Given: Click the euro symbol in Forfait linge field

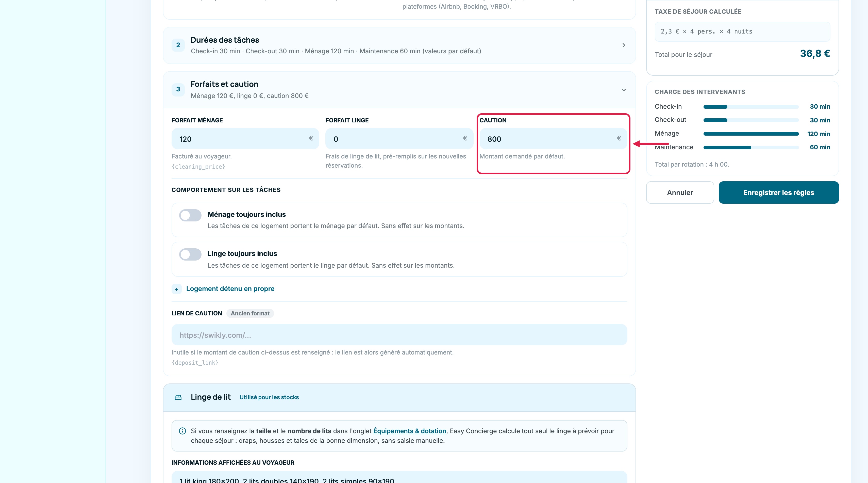Looking at the screenshot, I should [465, 138].
